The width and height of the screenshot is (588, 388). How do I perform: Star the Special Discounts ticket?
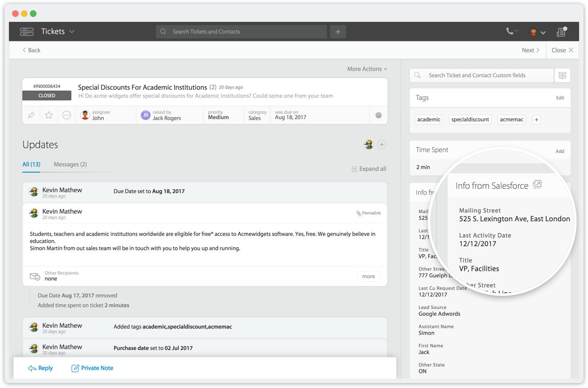49,115
